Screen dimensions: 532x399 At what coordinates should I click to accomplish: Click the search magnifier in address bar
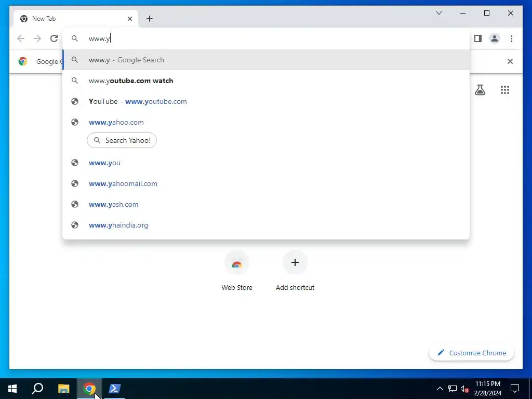pos(75,38)
